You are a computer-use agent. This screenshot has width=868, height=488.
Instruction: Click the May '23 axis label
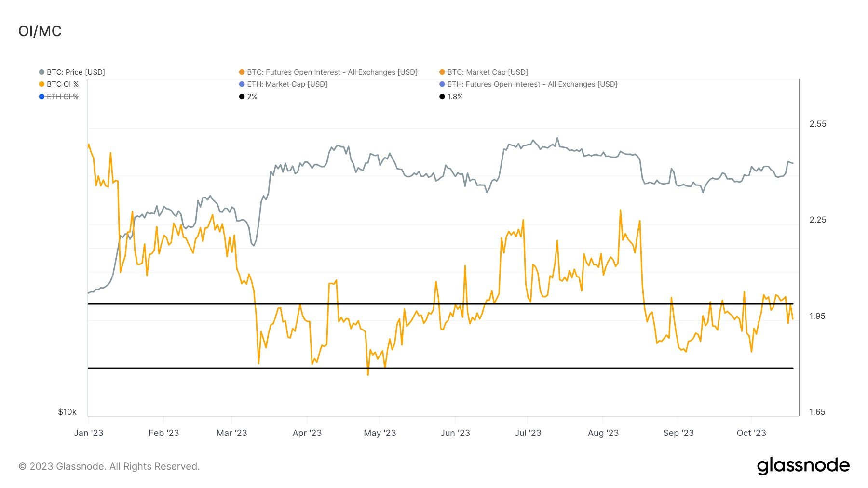tap(380, 433)
